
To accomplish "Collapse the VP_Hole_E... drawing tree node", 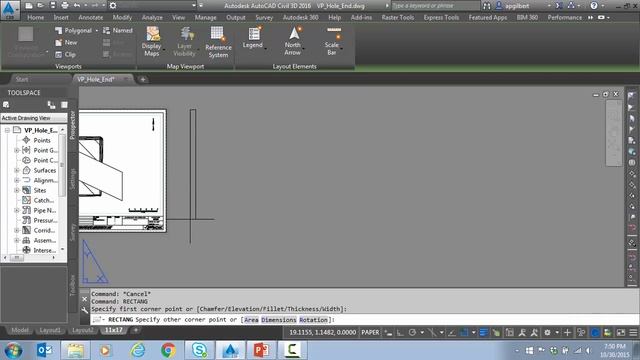I will click(7, 130).
